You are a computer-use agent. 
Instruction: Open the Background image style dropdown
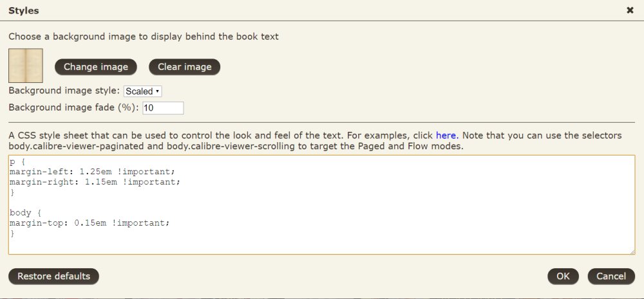[142, 91]
